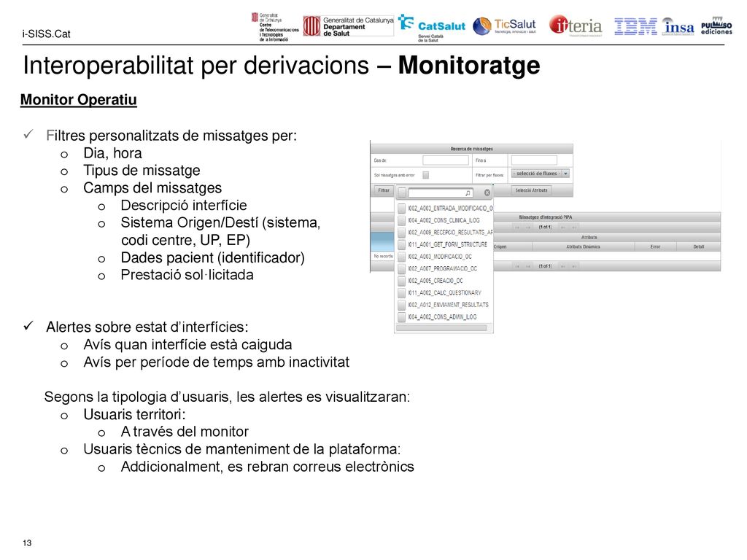This screenshot has width=747, height=560.
Task: Go to next page in the top paginator
Action: click(x=564, y=227)
